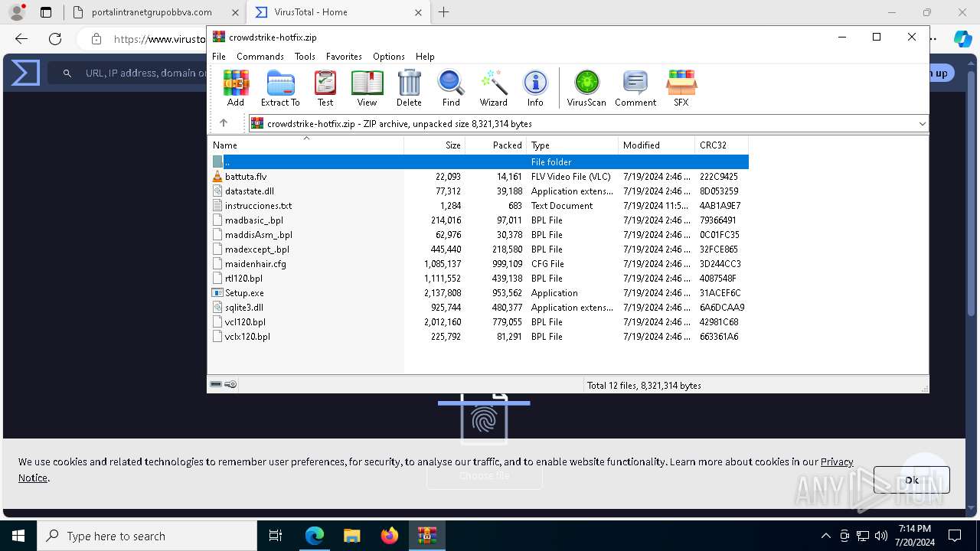Launch the Wizard tool
The image size is (980, 551).
[494, 88]
